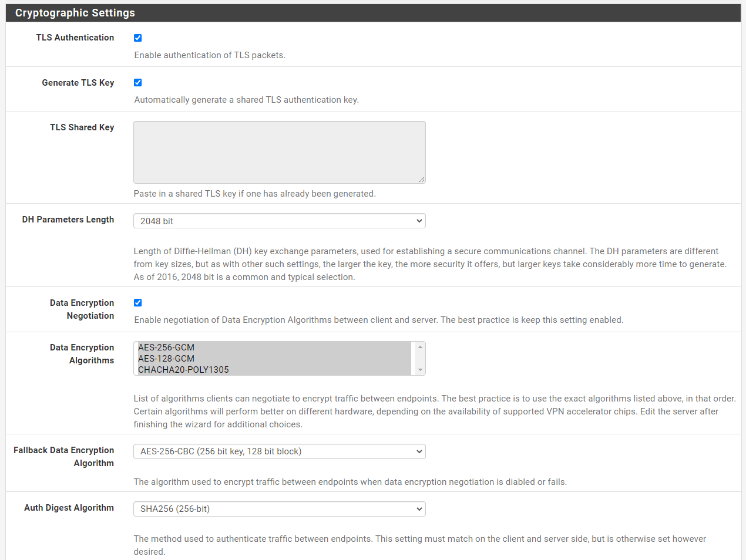Viewport: 746px width, 560px height.
Task: Click the down arrow on the algorithms list scrollbar
Action: [421, 370]
